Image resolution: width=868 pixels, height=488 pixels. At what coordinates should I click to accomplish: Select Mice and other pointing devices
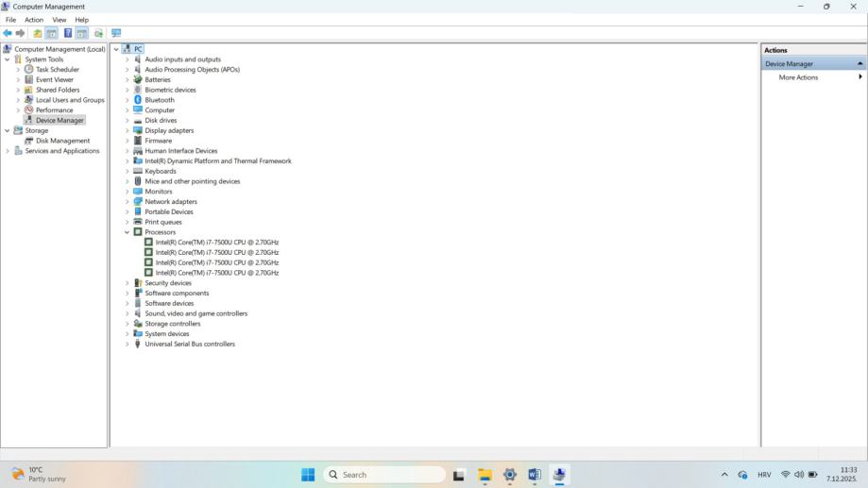(x=193, y=181)
